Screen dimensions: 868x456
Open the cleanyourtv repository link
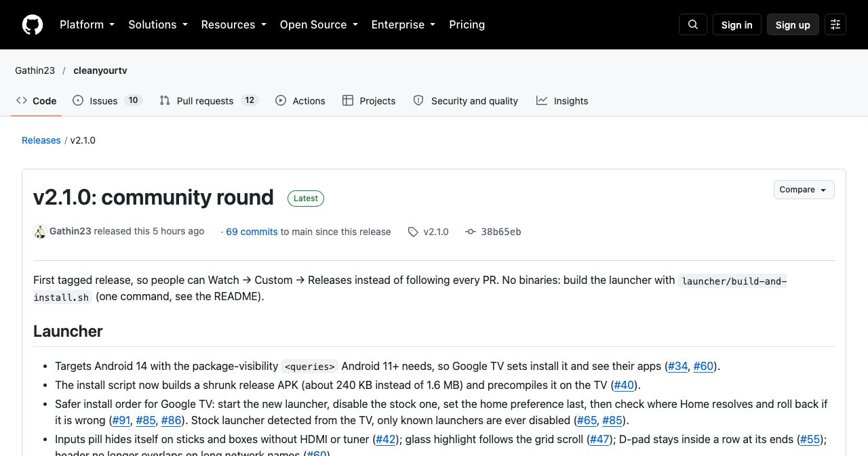coord(100,70)
